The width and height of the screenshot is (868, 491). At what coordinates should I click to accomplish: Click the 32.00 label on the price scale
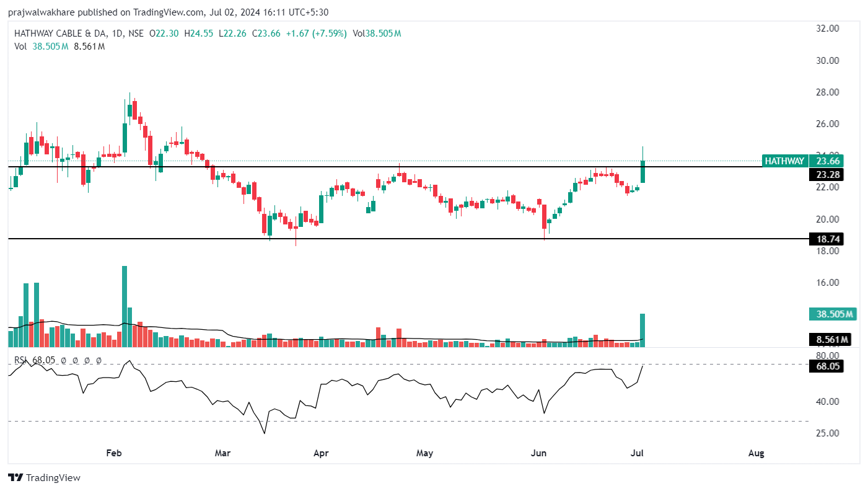pos(828,29)
